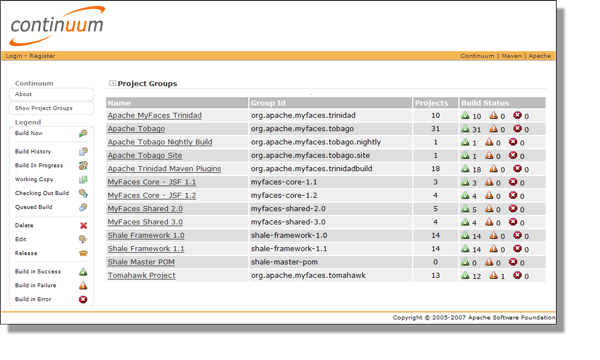Select group id org.apache.myfaces.tomahawk

point(308,275)
